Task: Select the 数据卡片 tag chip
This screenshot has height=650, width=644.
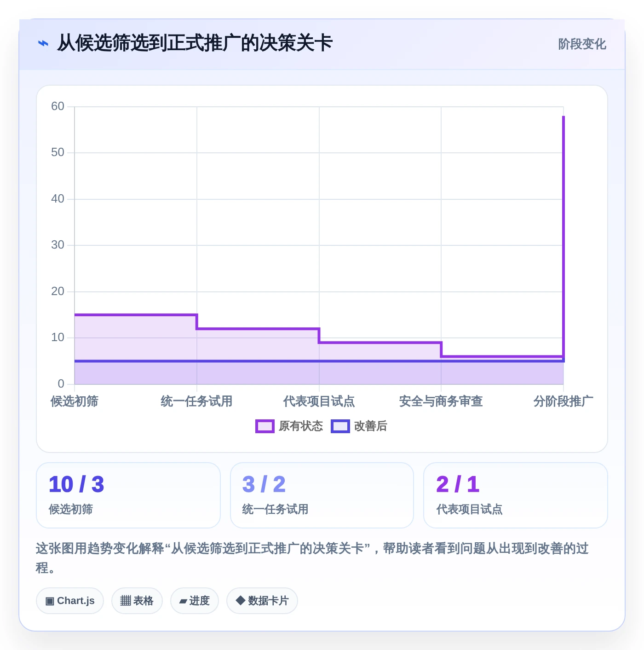Action: click(262, 601)
